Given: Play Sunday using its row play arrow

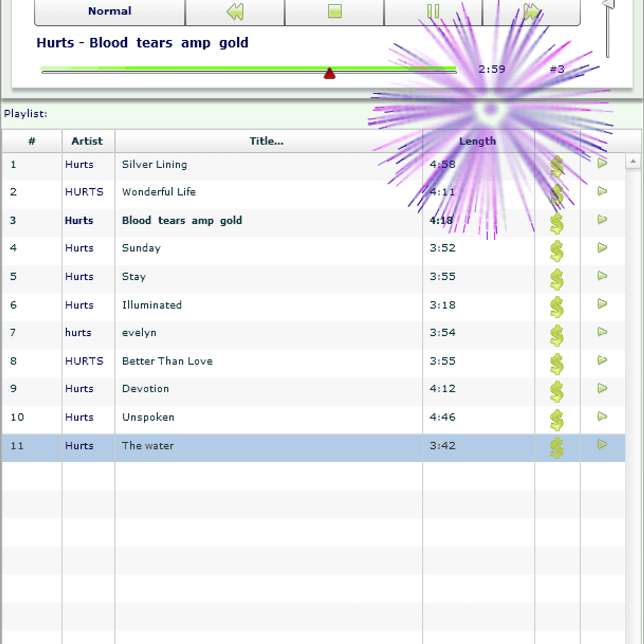Looking at the screenshot, I should [602, 248].
